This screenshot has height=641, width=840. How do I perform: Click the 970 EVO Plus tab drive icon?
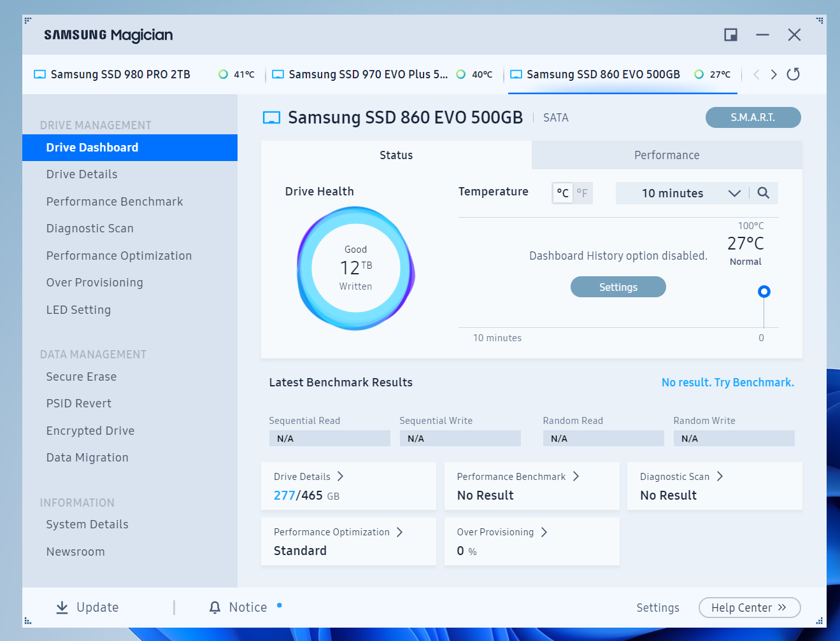point(278,74)
